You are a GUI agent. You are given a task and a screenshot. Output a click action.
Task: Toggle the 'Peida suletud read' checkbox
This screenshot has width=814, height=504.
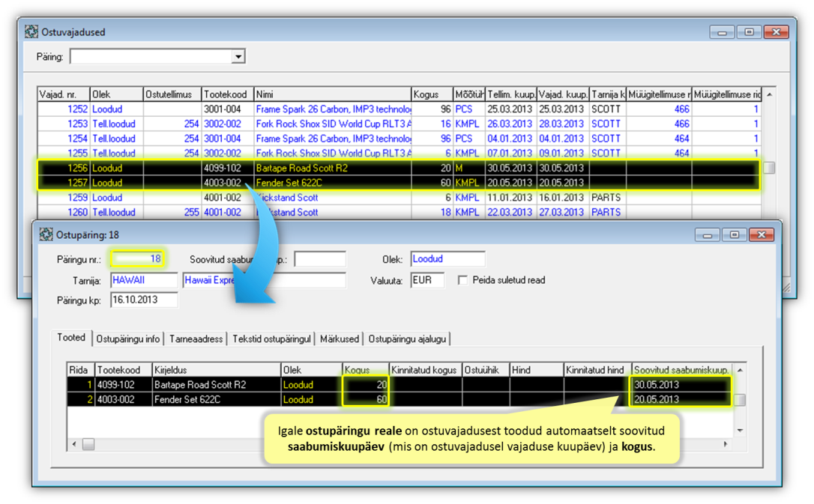[x=462, y=280]
